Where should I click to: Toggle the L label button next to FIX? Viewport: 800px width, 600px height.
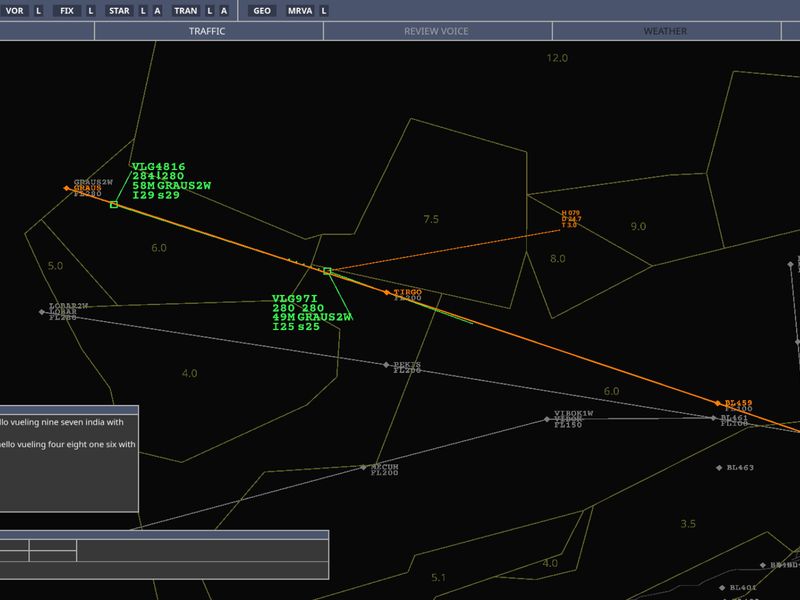pos(91,11)
